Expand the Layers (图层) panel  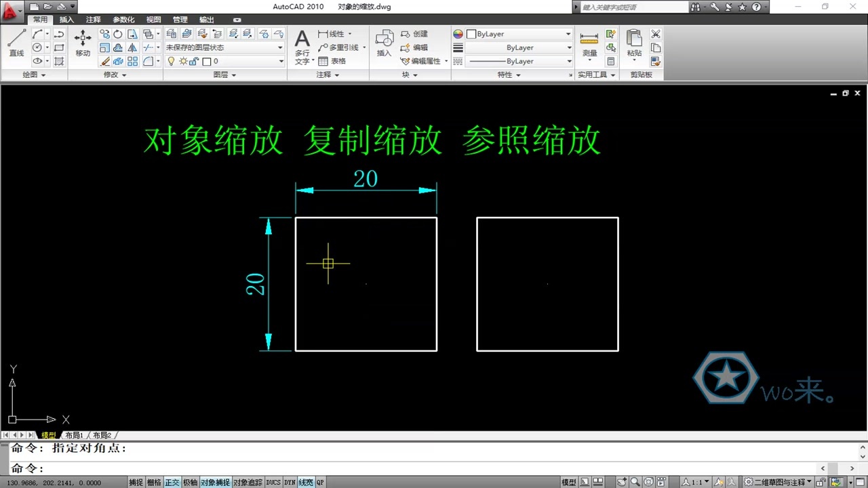(x=224, y=75)
